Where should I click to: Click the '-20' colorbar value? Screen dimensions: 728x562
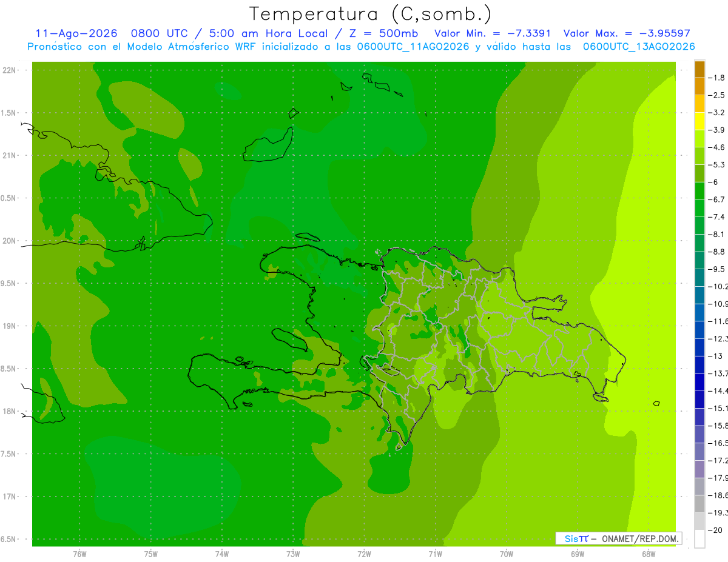(x=715, y=530)
